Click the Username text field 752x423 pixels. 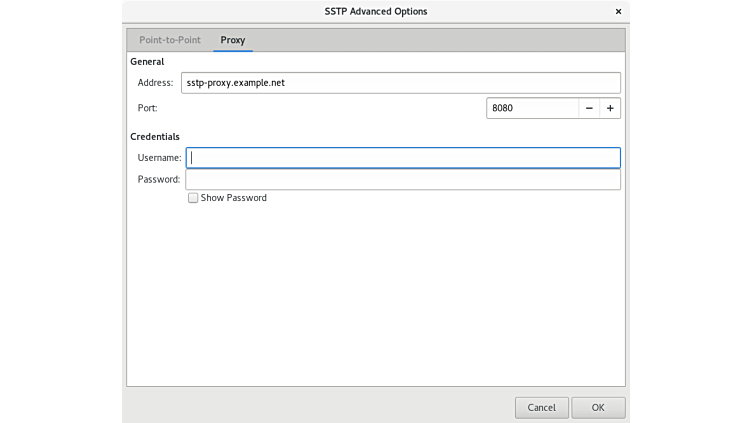[402, 158]
